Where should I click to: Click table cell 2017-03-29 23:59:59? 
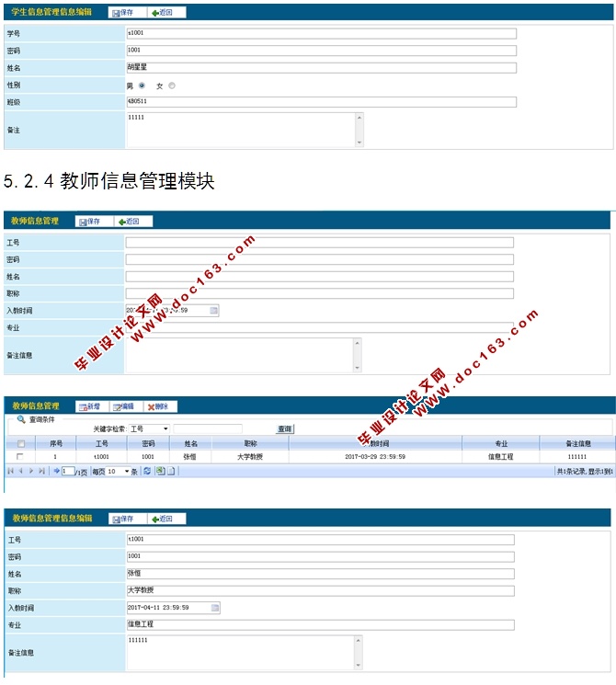(375, 457)
